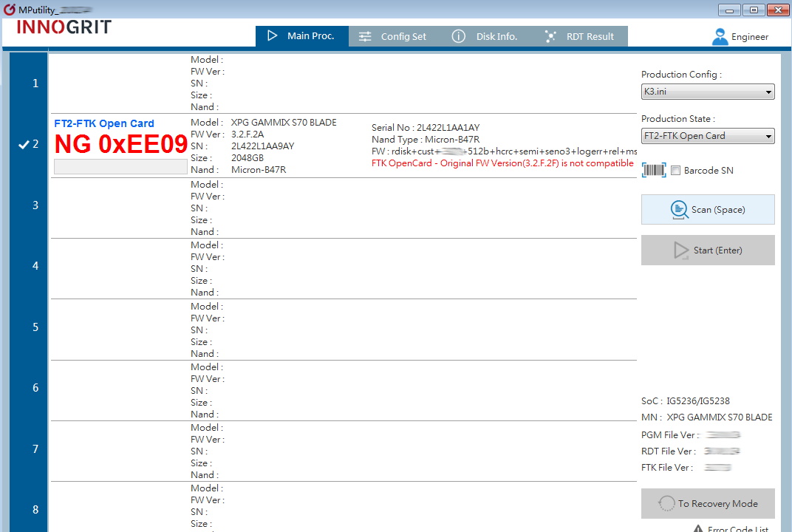Click the red FTK OpenCard incompatibility message

click(502, 163)
